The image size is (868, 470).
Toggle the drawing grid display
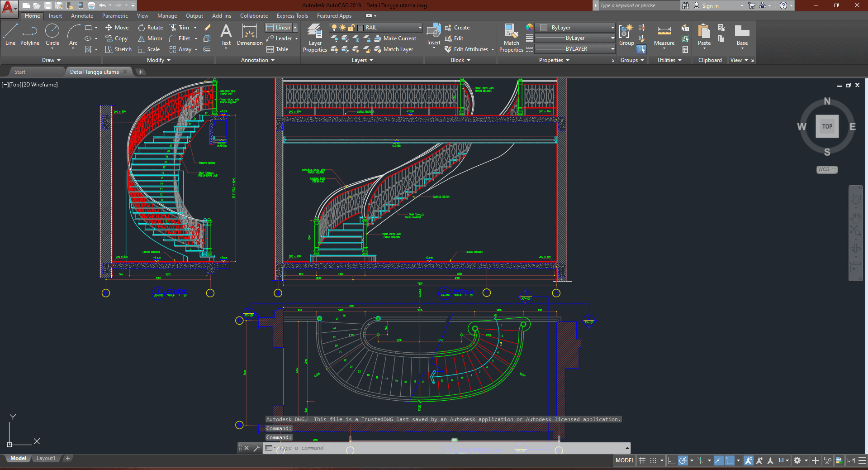(x=642, y=460)
